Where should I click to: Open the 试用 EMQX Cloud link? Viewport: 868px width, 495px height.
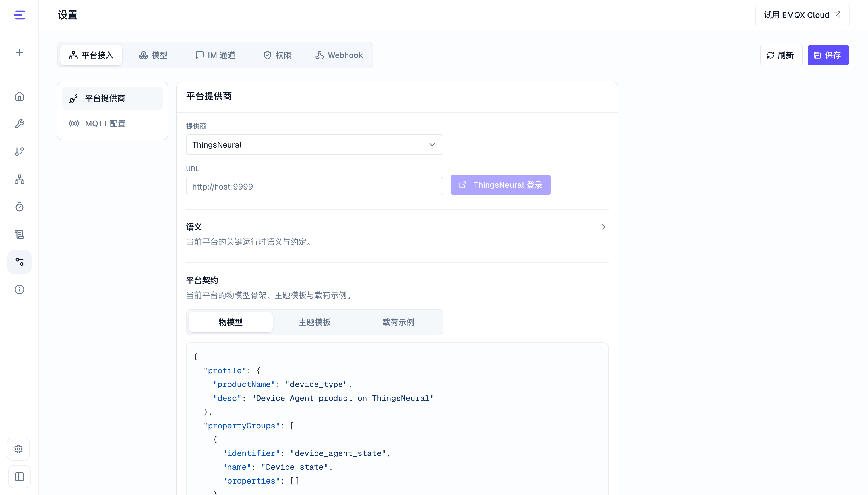[x=802, y=15]
